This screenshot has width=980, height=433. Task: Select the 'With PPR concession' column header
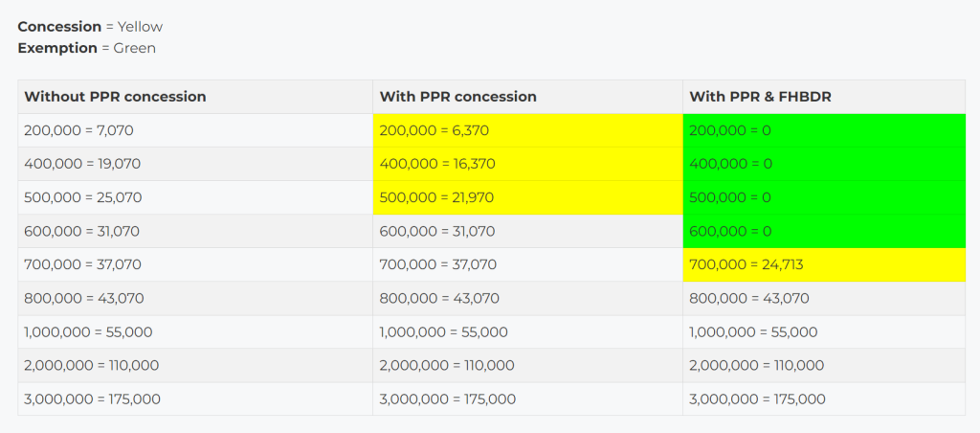click(457, 97)
